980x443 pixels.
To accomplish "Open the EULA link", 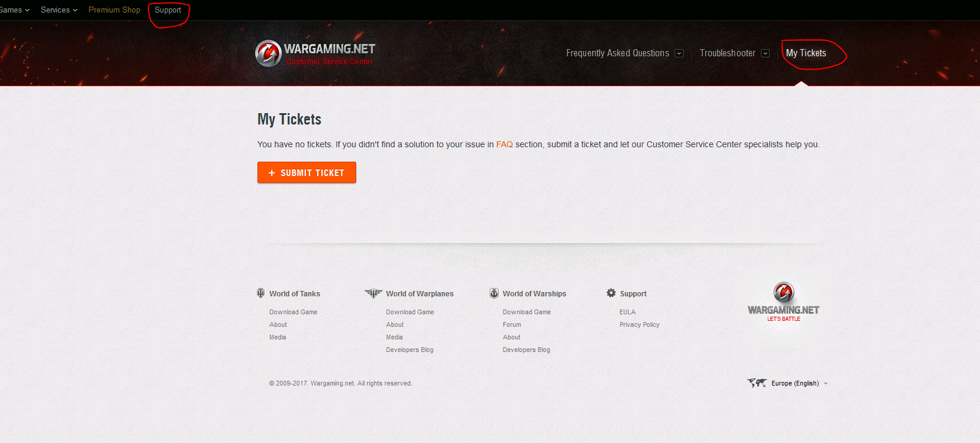I will click(627, 312).
